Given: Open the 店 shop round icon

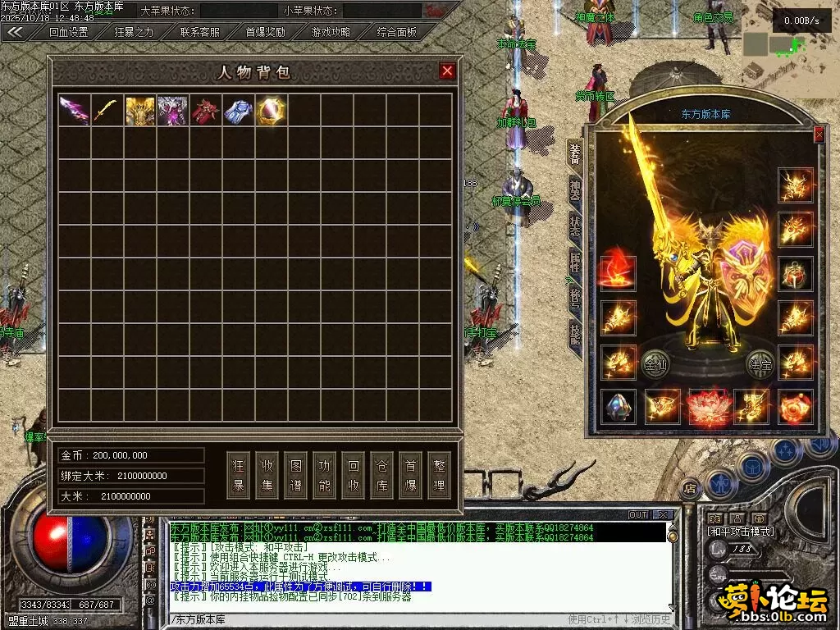Looking at the screenshot, I should click(x=690, y=486).
